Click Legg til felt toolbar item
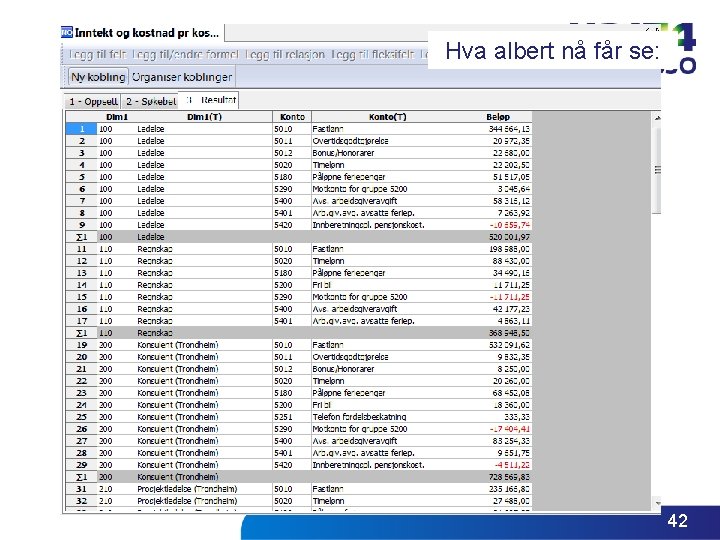This screenshot has height=540, width=720. click(97, 55)
